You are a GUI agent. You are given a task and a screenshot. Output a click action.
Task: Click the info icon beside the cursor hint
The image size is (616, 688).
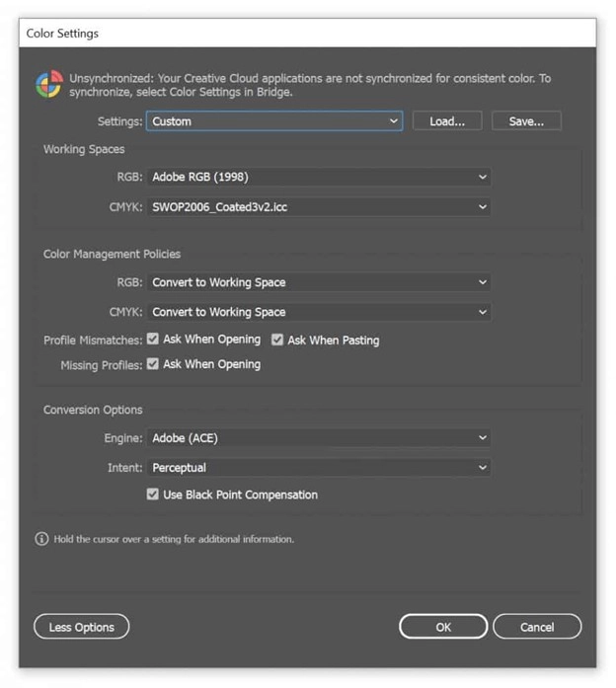[41, 539]
